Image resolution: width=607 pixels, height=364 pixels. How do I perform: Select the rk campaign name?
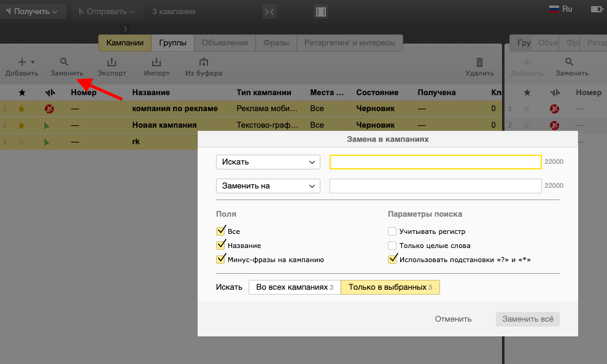[136, 142]
